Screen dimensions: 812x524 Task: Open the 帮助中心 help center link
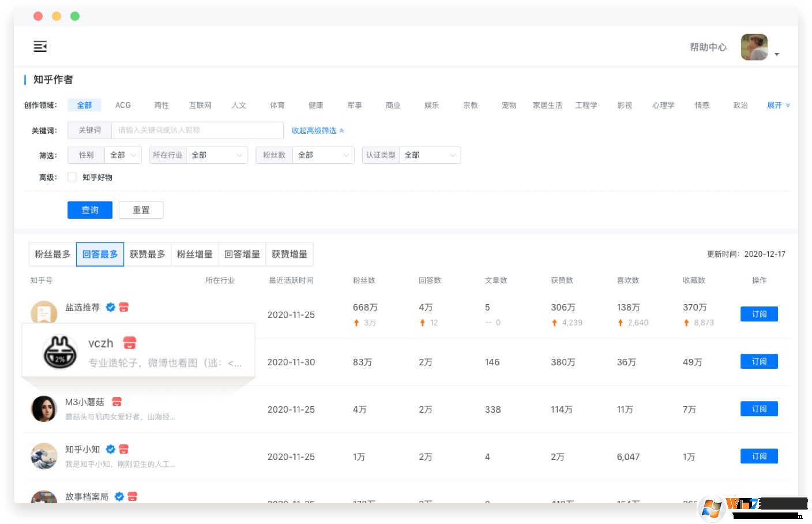[x=708, y=47]
